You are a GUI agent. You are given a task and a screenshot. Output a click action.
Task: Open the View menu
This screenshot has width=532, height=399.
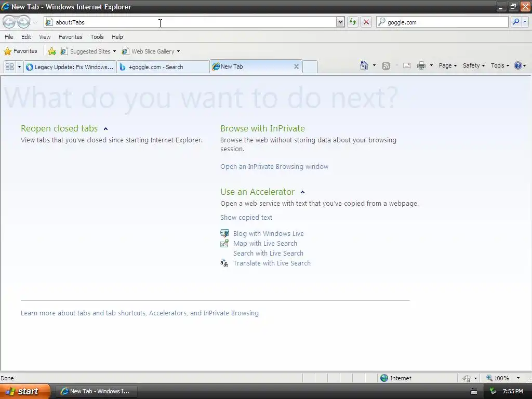pyautogui.click(x=45, y=37)
